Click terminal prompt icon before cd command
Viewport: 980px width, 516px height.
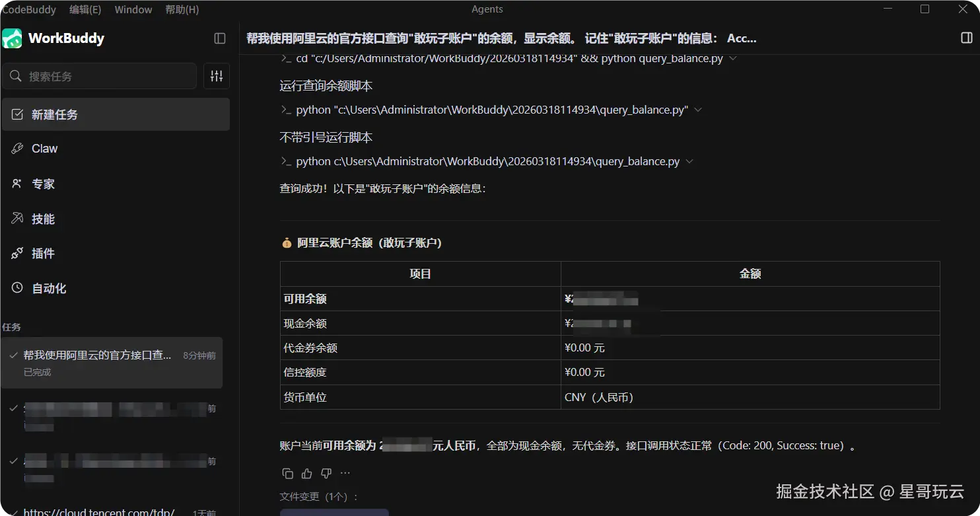click(286, 58)
